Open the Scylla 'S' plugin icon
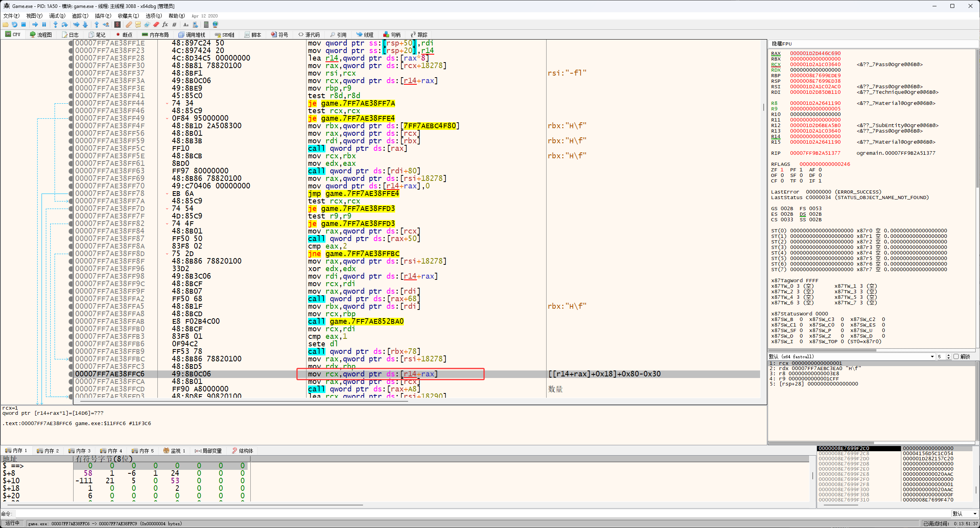Viewport: 980px width, 528px height. point(117,25)
